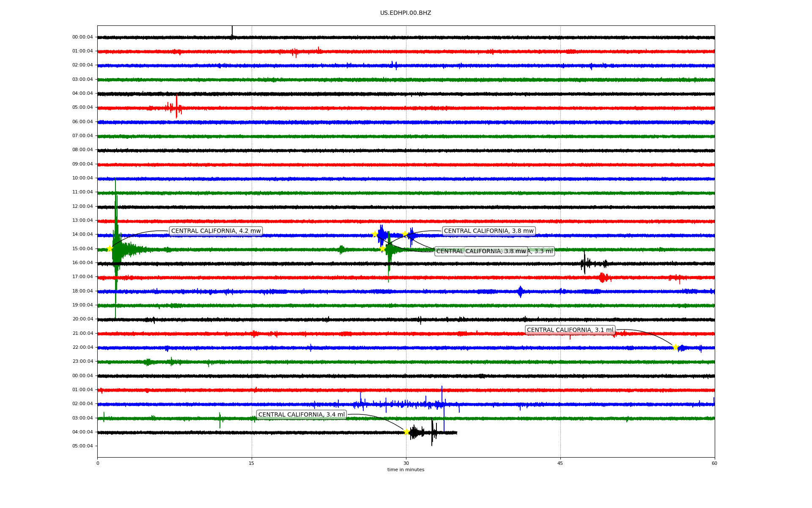Click the 05:00:04 label at the bottom of the axis

pyautogui.click(x=82, y=446)
